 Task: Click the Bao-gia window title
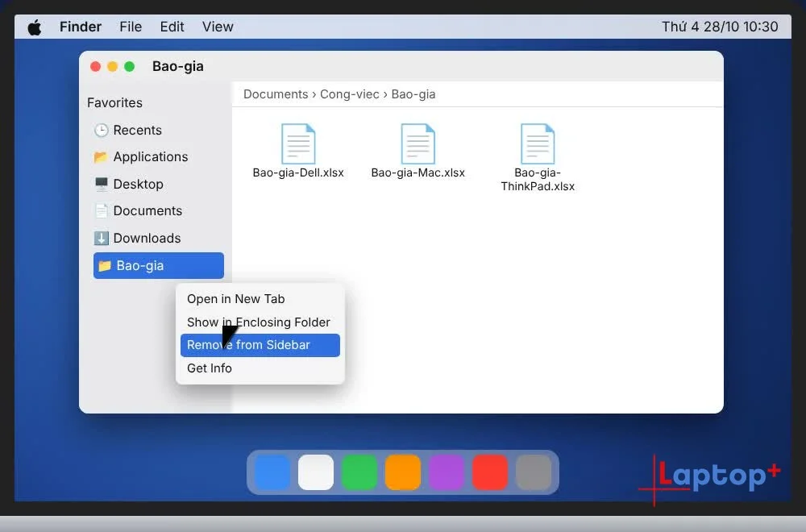[x=178, y=66]
